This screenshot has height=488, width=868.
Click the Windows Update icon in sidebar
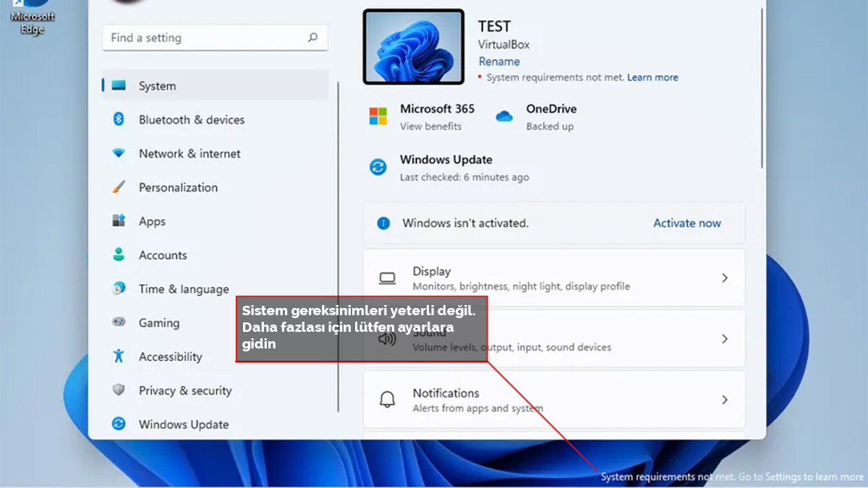[x=119, y=424]
